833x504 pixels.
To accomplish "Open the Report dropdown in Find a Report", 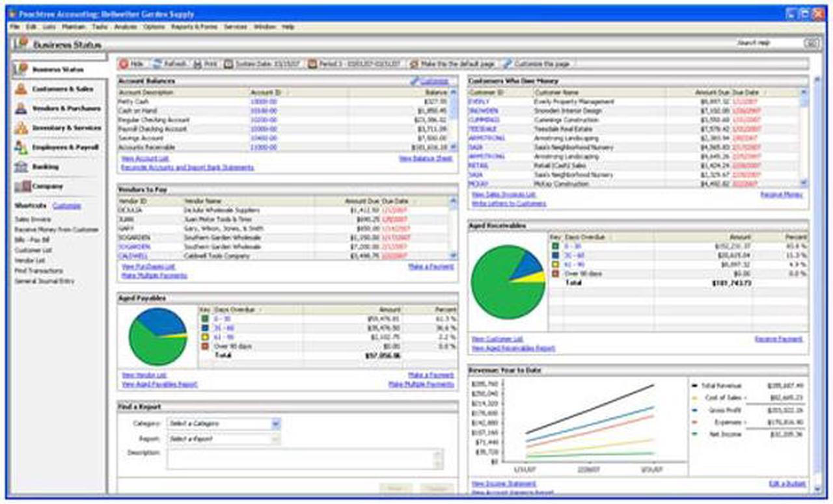I will 224,439.
